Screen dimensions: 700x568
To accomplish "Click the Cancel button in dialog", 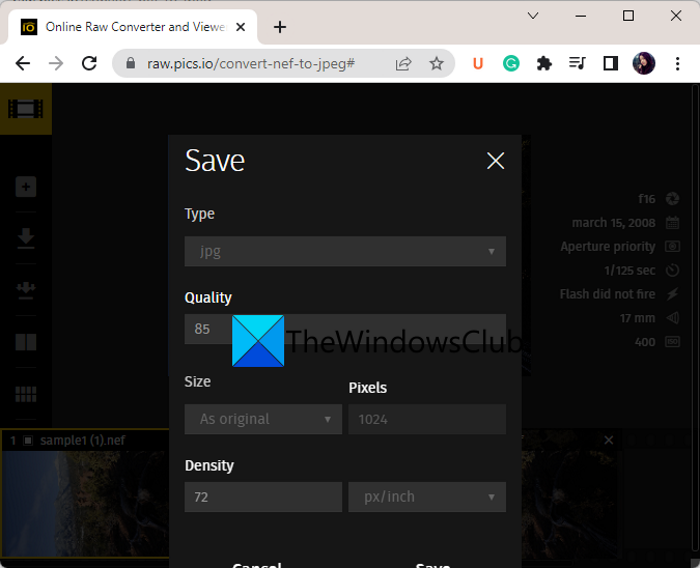I will coord(257,563).
